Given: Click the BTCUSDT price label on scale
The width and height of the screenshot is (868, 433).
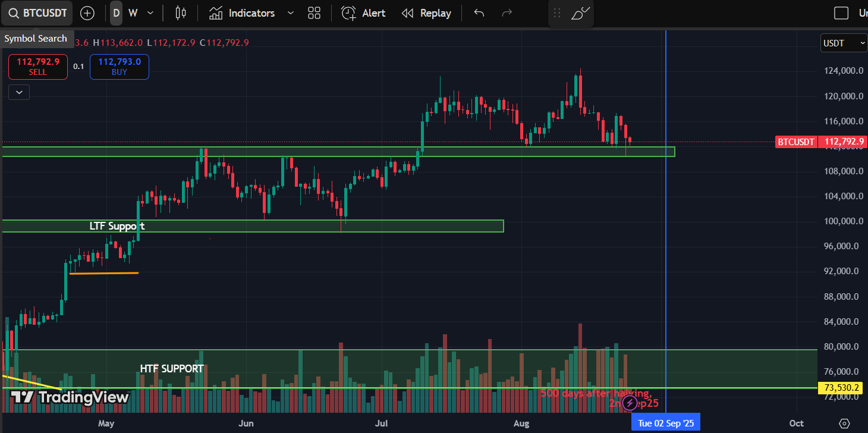Looking at the screenshot, I should [796, 142].
